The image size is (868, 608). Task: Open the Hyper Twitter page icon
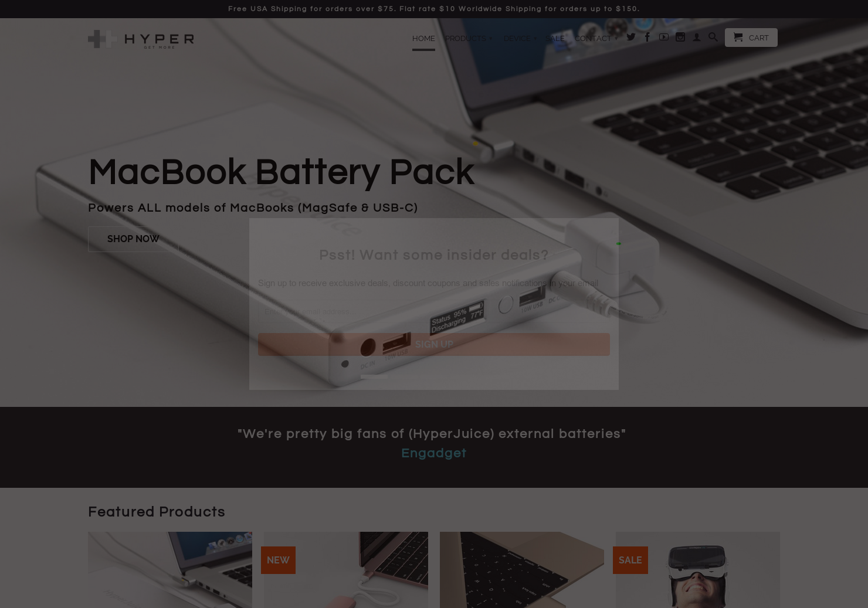pos(631,37)
